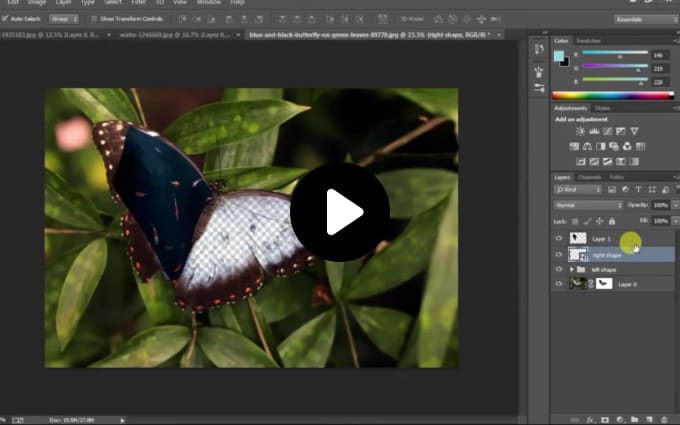The image size is (680, 425).
Task: Add a Color Balance adjustment
Action: (587, 147)
